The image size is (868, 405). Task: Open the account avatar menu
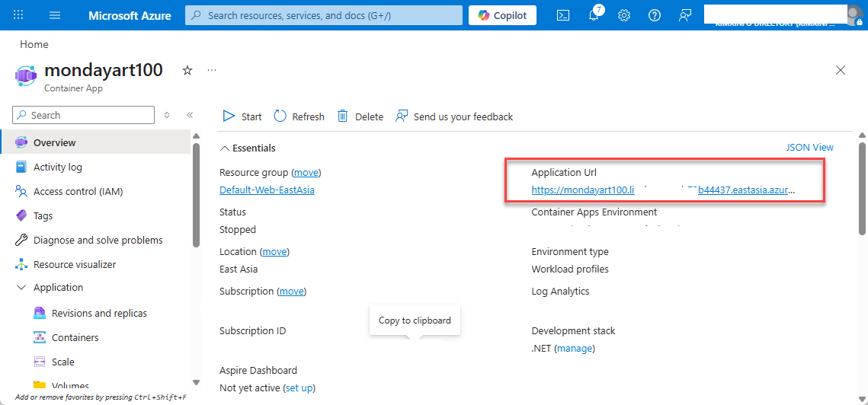tap(855, 15)
